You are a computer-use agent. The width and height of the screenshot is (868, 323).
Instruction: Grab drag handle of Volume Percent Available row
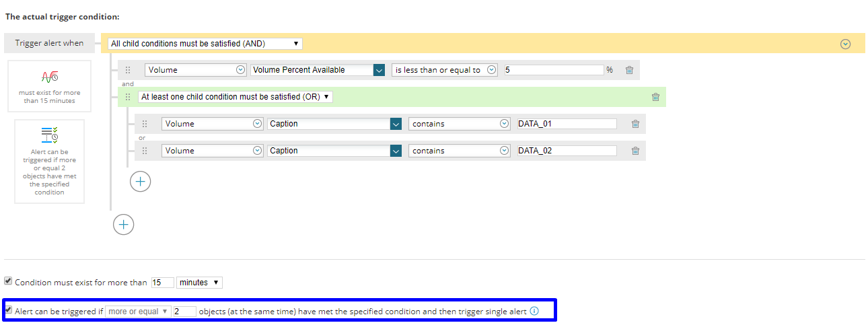coord(128,70)
